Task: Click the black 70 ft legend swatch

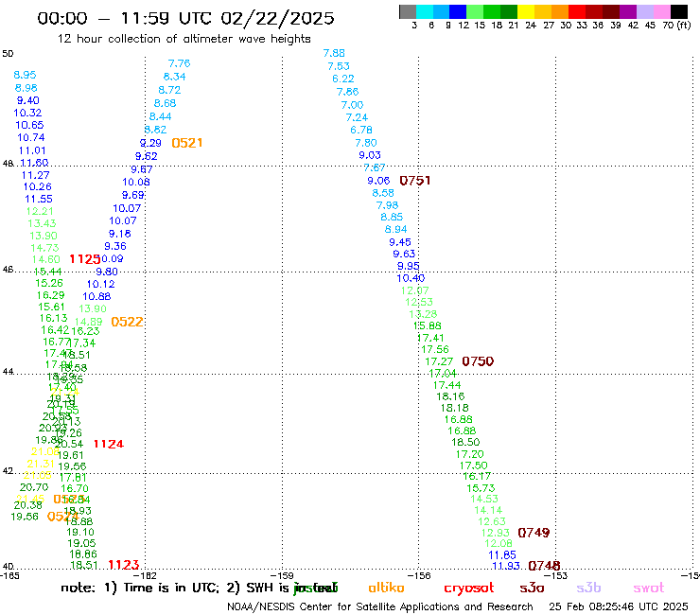Action: pyautogui.click(x=679, y=11)
